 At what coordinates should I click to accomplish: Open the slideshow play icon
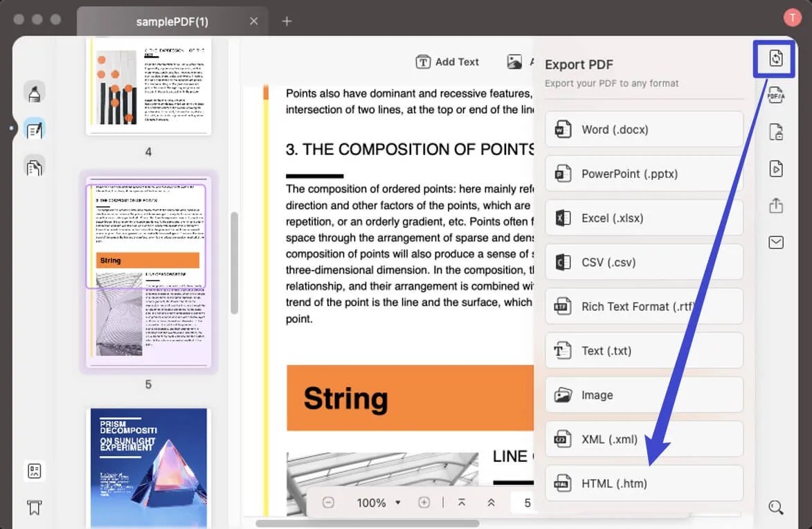(776, 169)
